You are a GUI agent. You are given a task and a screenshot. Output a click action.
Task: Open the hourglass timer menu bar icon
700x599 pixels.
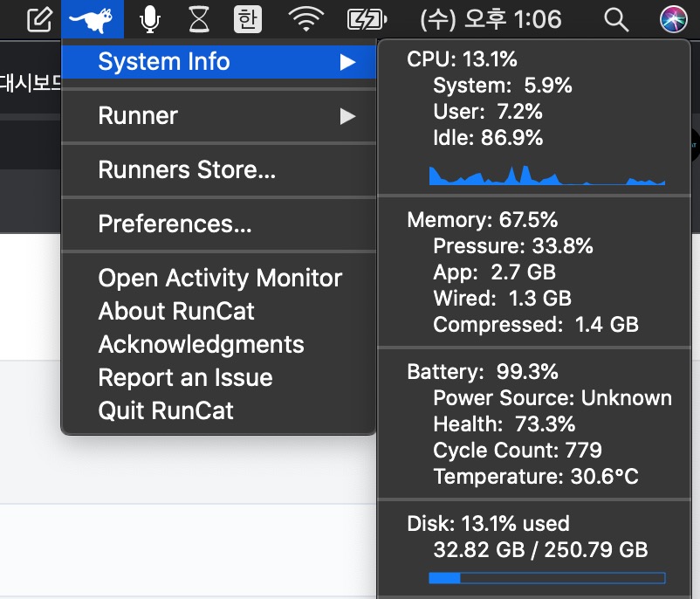coord(199,20)
